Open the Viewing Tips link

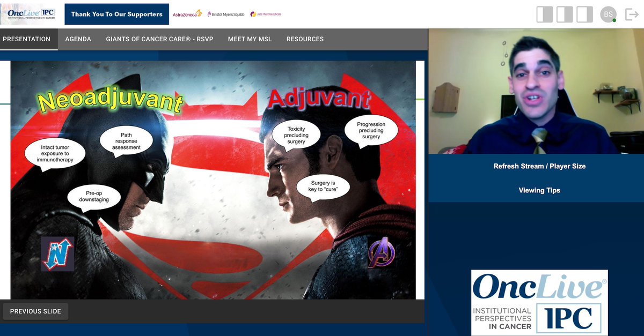tap(539, 190)
